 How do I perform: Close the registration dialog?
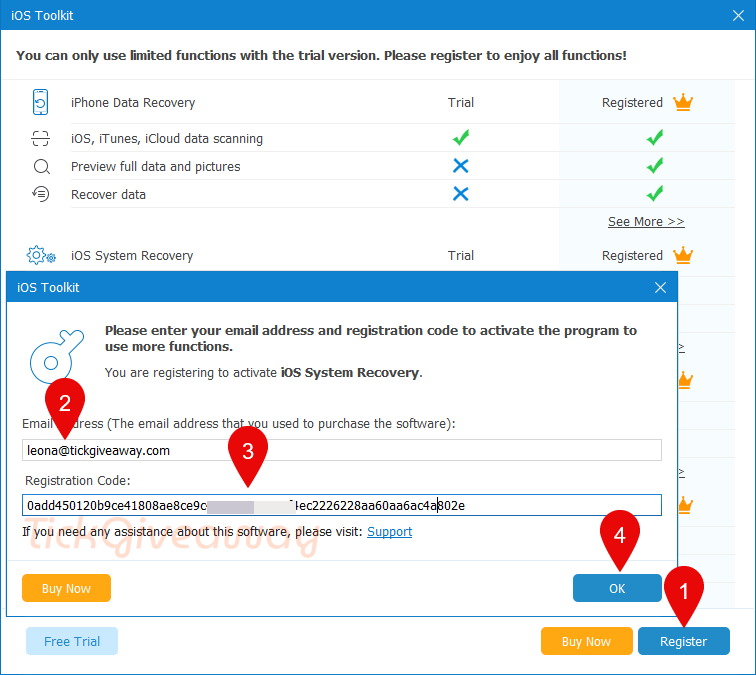click(661, 287)
